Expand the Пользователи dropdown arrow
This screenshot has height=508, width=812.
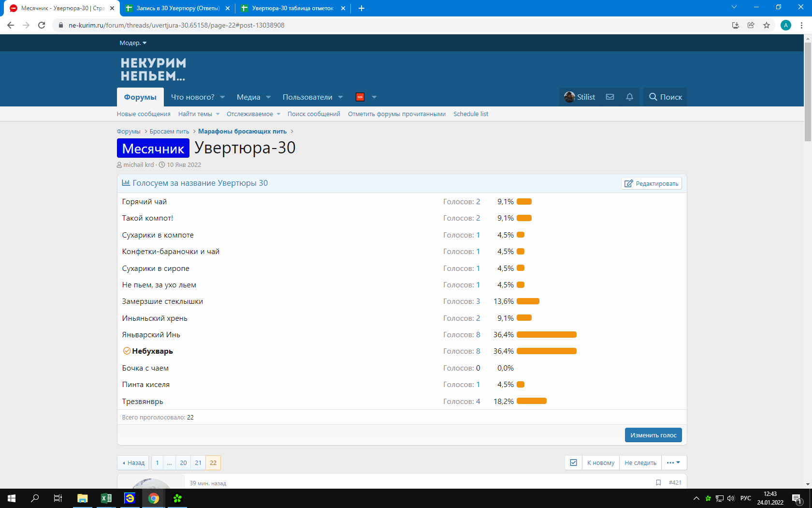tap(341, 97)
